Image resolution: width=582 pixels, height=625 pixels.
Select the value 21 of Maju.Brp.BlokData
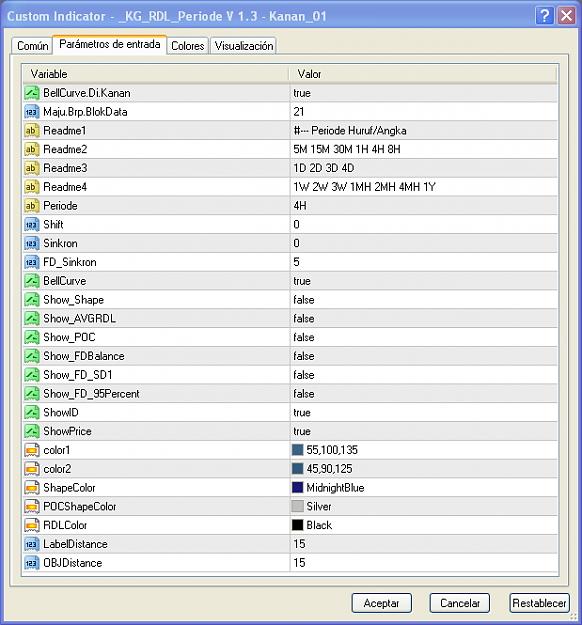(299, 112)
